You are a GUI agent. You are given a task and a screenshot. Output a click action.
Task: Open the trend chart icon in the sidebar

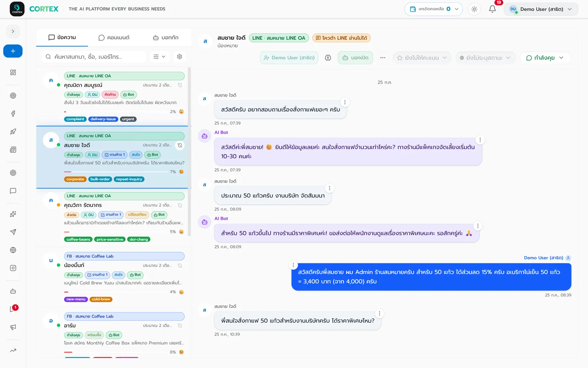13,350
